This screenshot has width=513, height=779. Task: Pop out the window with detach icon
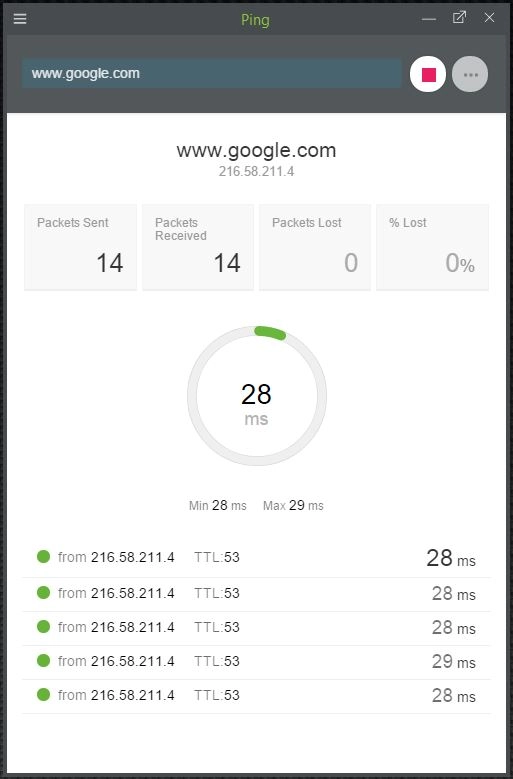(x=459, y=18)
